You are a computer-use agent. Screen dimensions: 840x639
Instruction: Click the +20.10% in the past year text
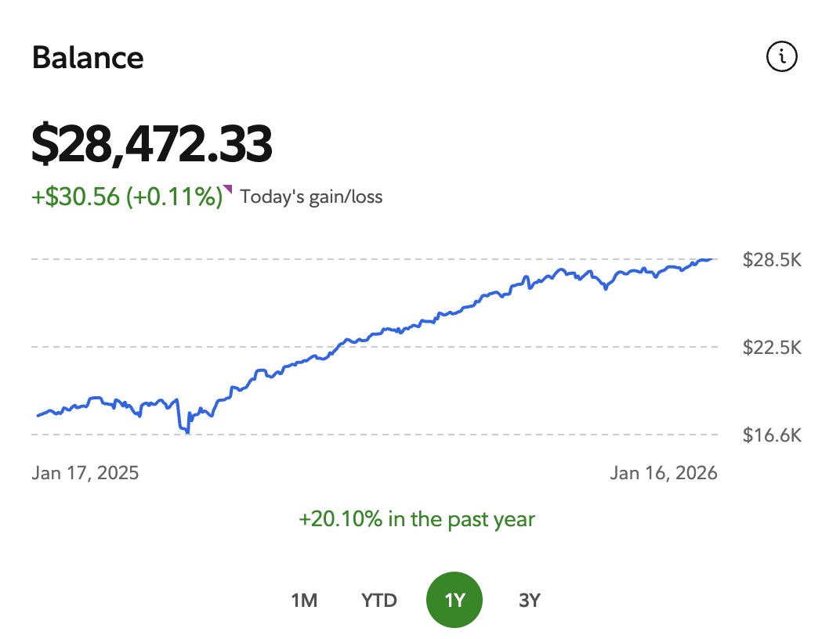click(x=417, y=519)
